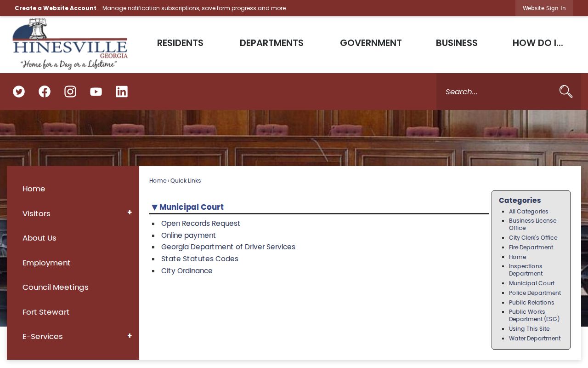Click Create a Website Account link
The image size is (588, 368).
56,8
